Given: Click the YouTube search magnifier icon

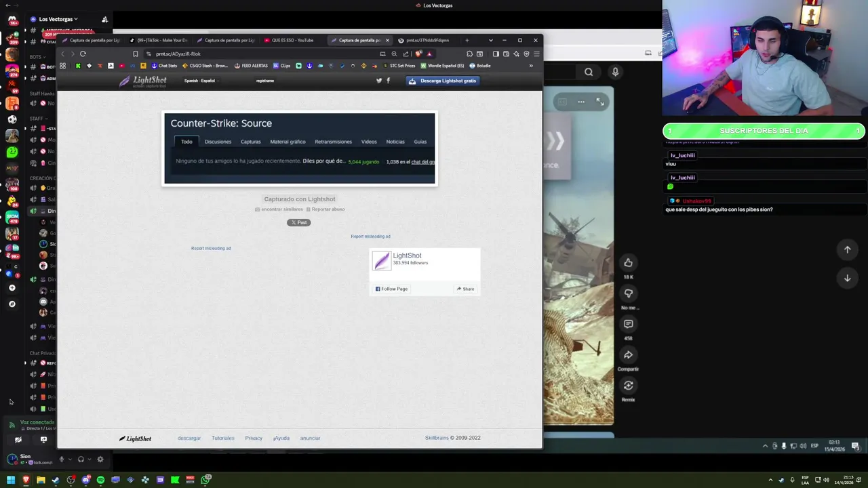Looking at the screenshot, I should click(589, 72).
